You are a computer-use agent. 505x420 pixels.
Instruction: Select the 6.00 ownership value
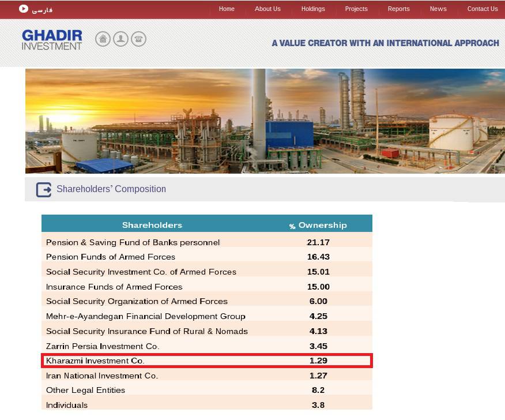point(318,301)
